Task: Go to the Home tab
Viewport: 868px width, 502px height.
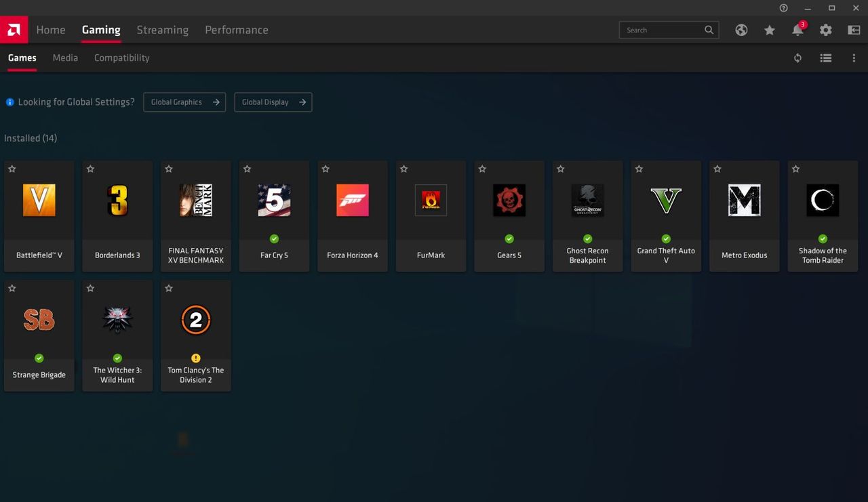Action: tap(51, 30)
